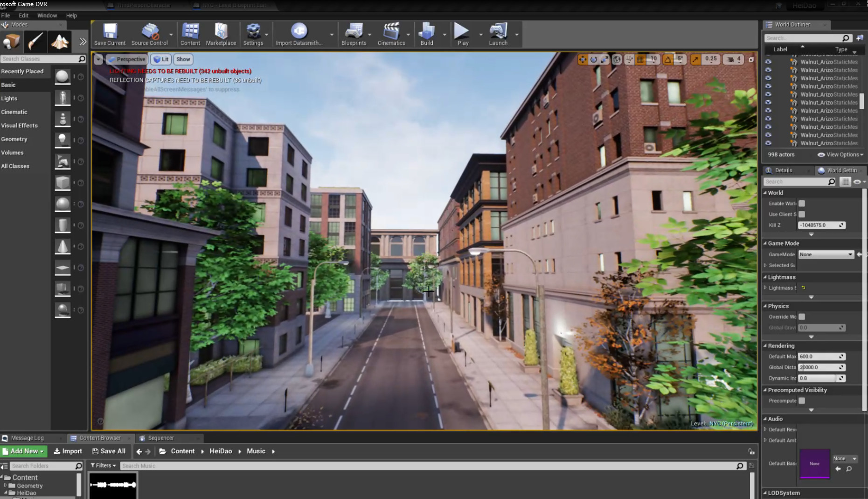Open the camera speed setting
868x499 pixels.
click(x=733, y=59)
